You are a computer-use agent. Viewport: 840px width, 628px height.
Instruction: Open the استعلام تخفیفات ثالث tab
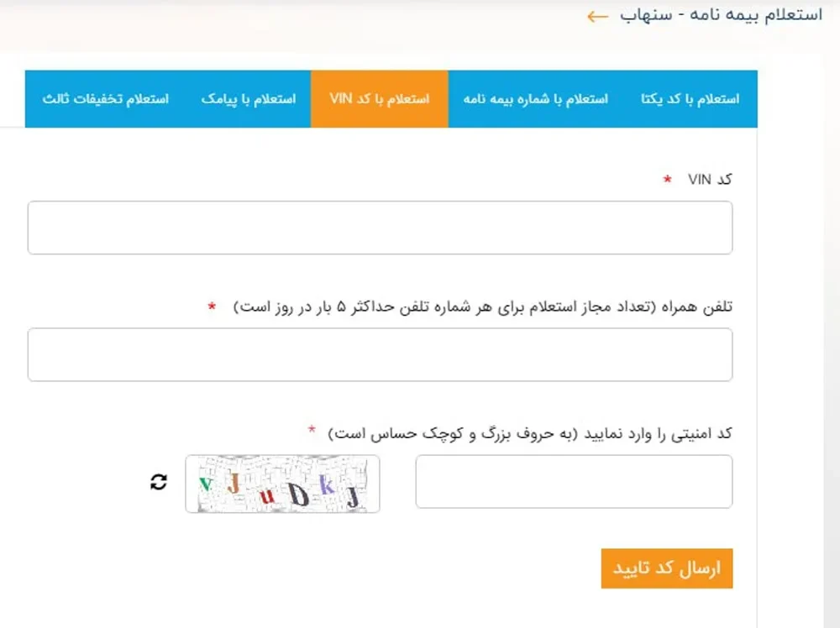tap(106, 99)
